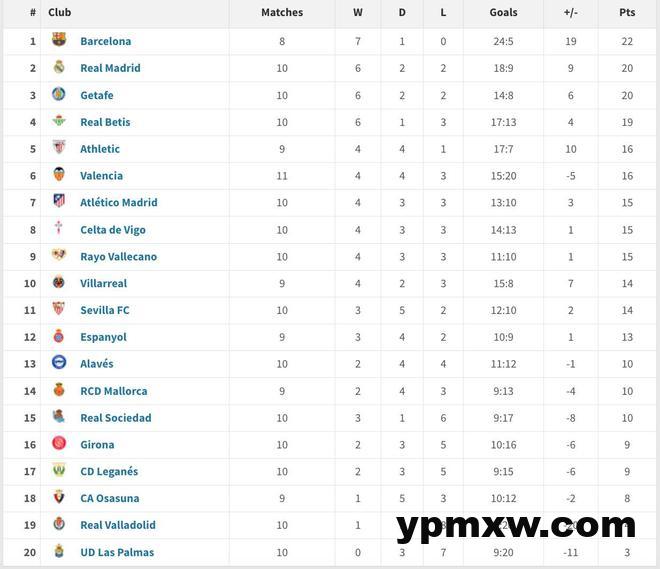Click the UD Las Palmas crest icon

tap(59, 552)
